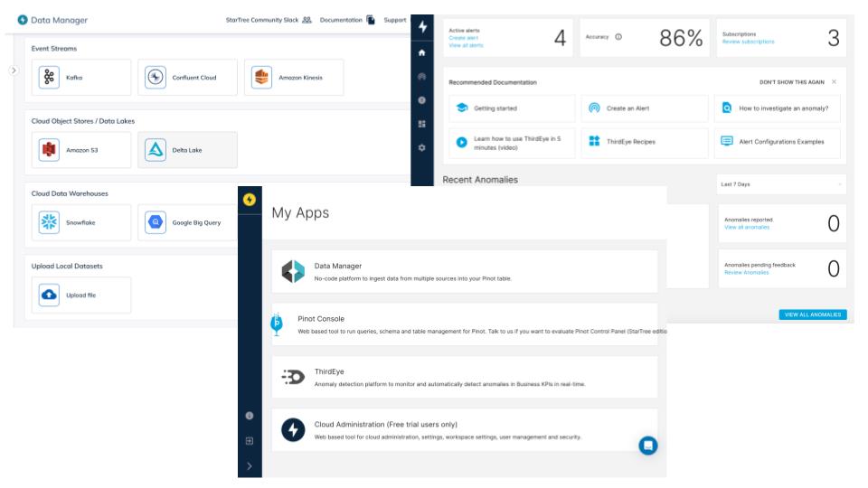The height and width of the screenshot is (488, 868).
Task: Click the Create alert link
Action: (463, 38)
